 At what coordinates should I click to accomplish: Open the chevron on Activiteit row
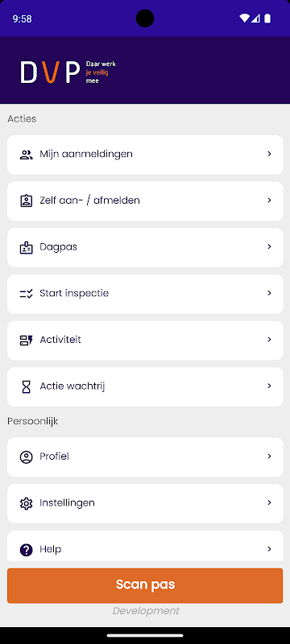(x=270, y=339)
